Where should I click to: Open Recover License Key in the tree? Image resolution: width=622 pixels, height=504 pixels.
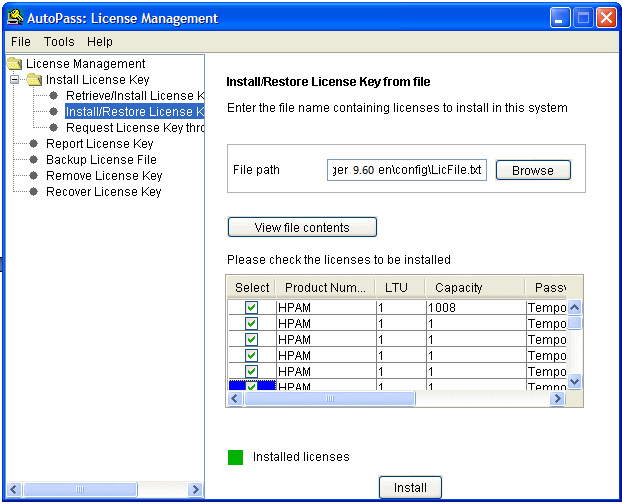104,192
